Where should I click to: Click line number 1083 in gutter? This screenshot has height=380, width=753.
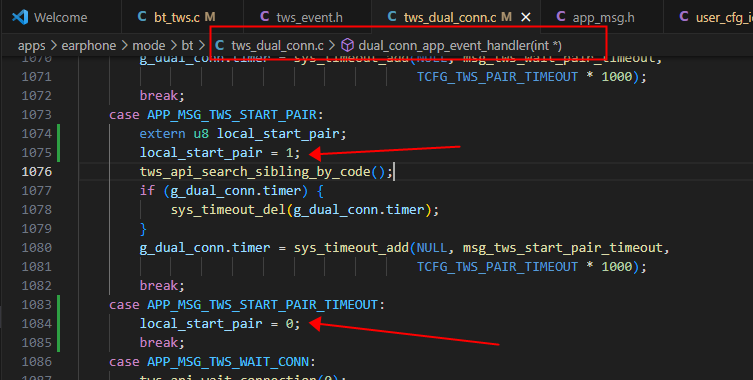(36, 305)
